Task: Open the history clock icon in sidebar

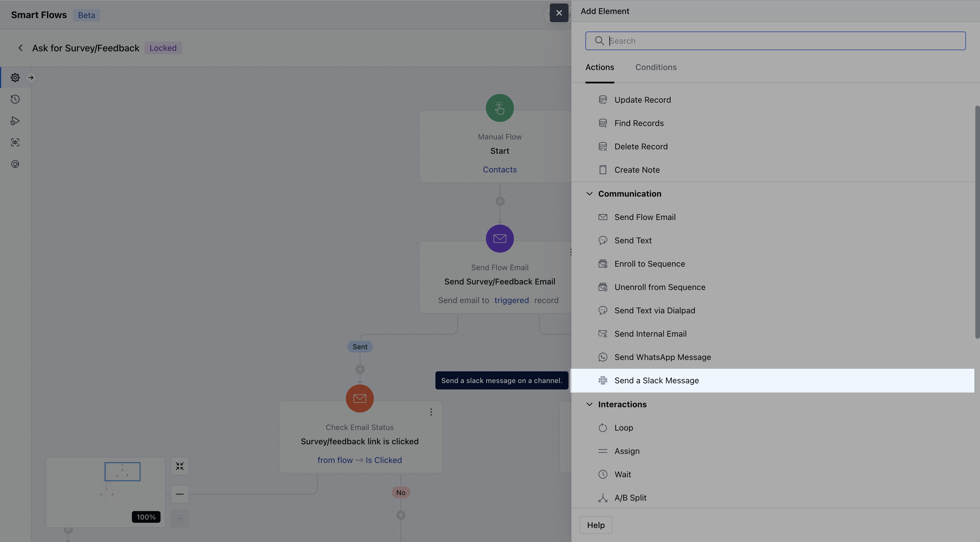Action: pyautogui.click(x=15, y=99)
